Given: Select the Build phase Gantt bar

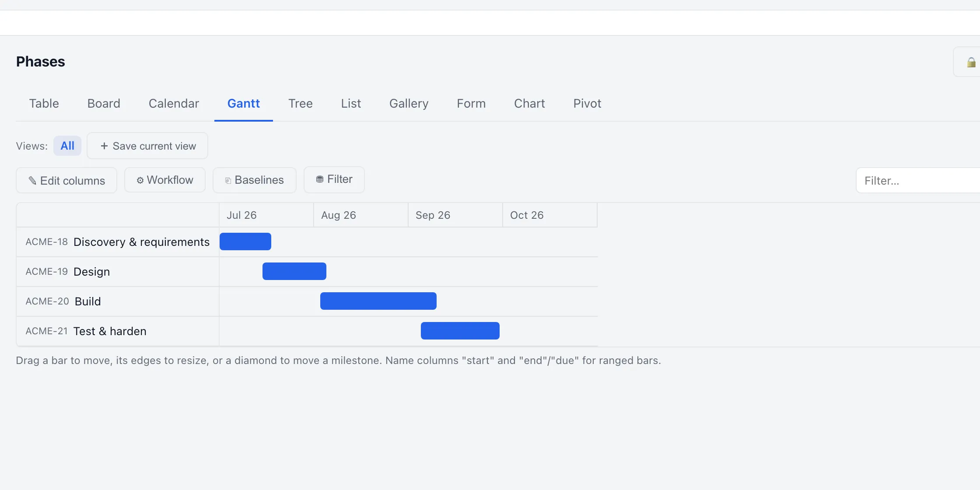Looking at the screenshot, I should pos(378,301).
